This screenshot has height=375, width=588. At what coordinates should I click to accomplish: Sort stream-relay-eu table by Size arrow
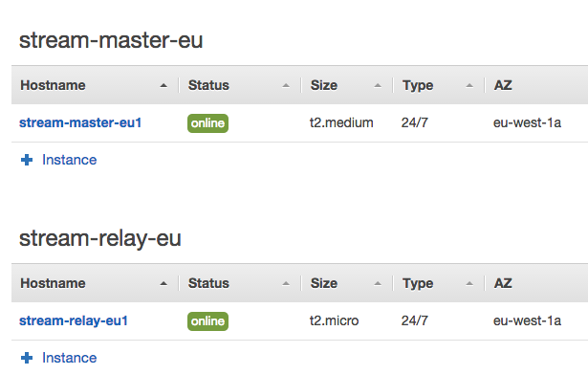point(378,283)
